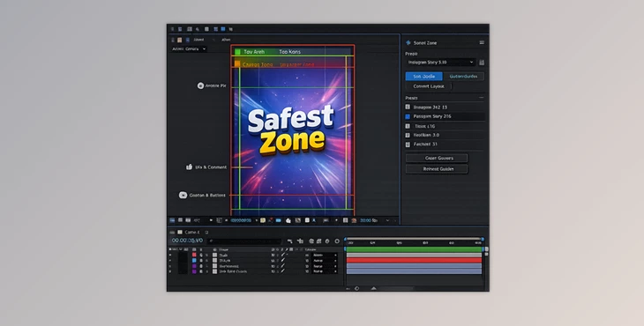Click the yellow grid icon in viewer footer
Screen dimensions: 644x326
(262, 220)
